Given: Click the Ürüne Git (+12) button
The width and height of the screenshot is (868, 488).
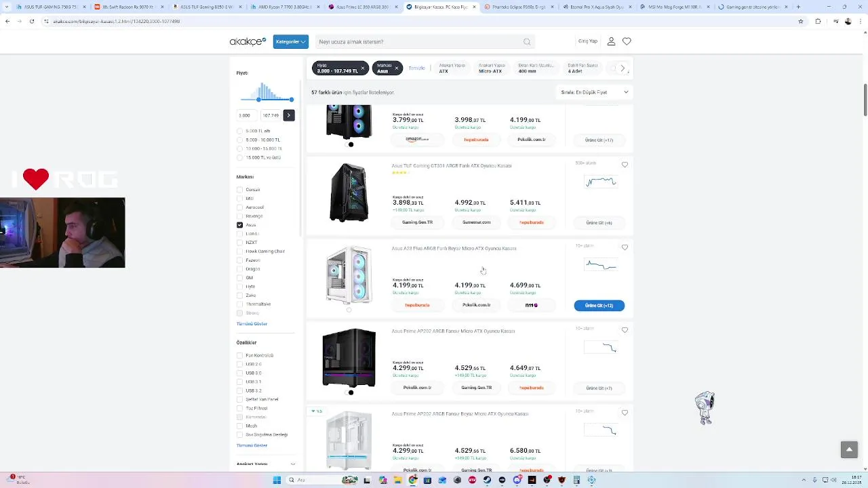Looking at the screenshot, I should [599, 306].
